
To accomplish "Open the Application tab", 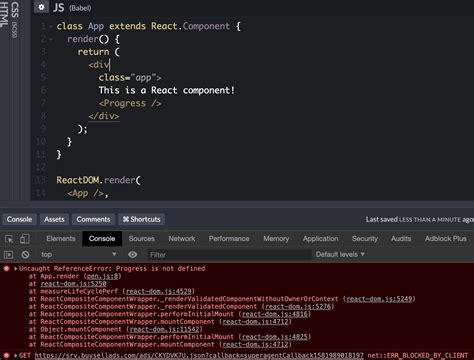I will (320, 239).
